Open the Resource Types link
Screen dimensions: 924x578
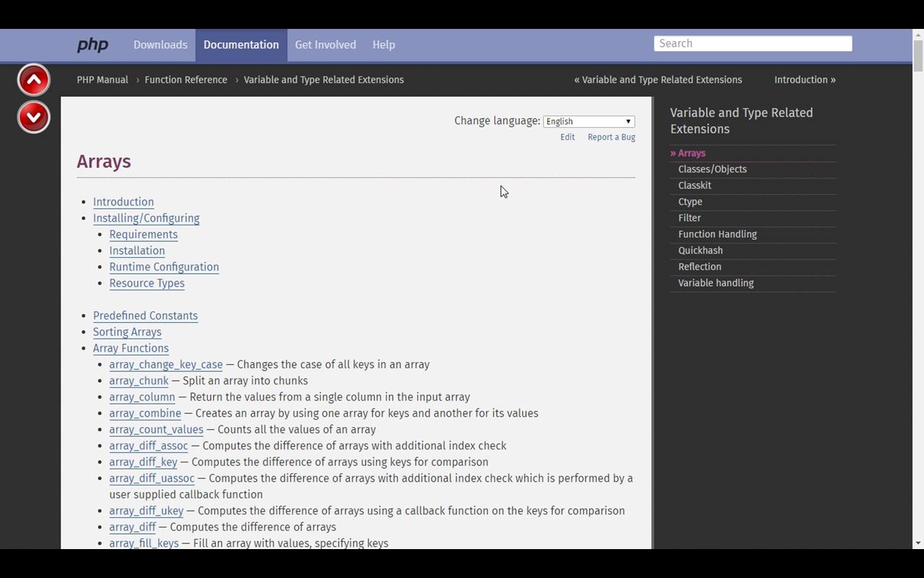147,283
